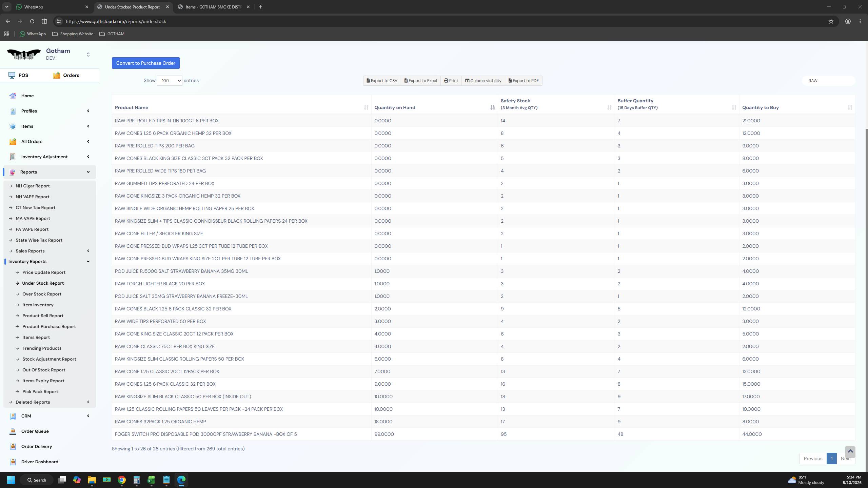Click the POS monitor icon

(12, 75)
